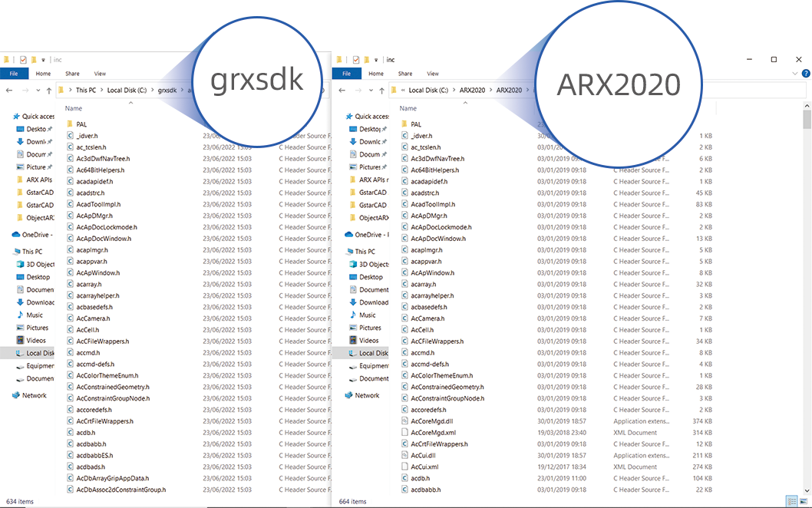Click Properties checkmark icon in grxsdk window title bar

point(23,60)
